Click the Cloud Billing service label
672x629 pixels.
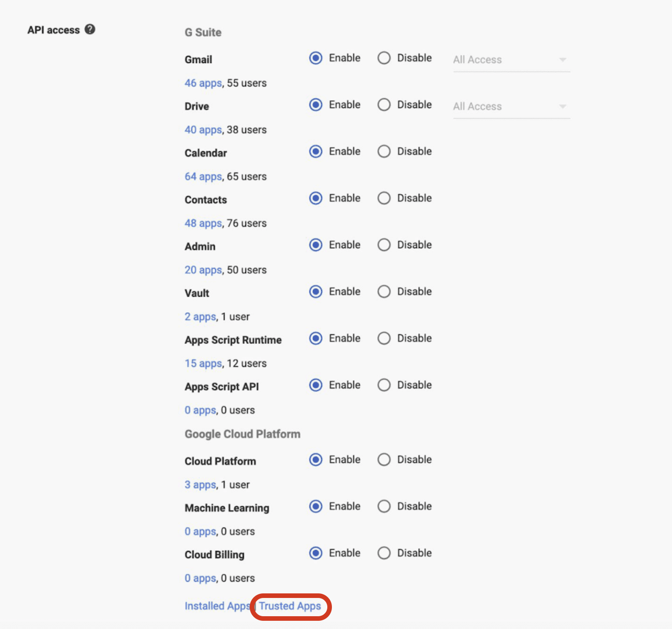pos(215,555)
